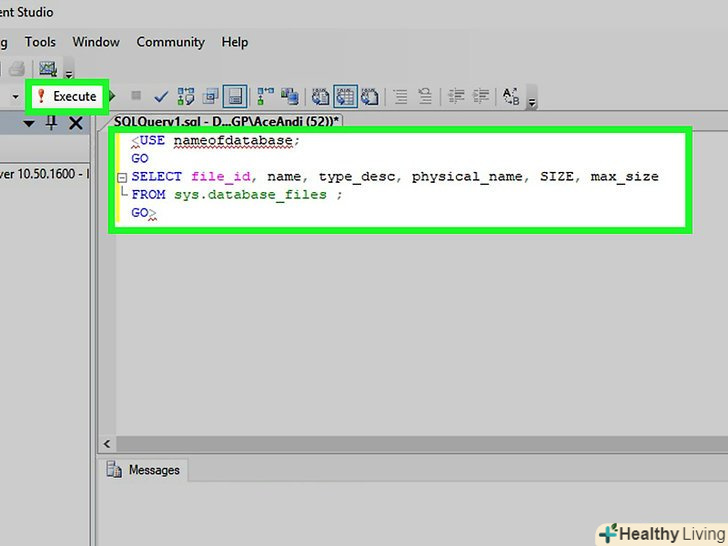Select the server node showing 10.50.1600

pos(44,174)
